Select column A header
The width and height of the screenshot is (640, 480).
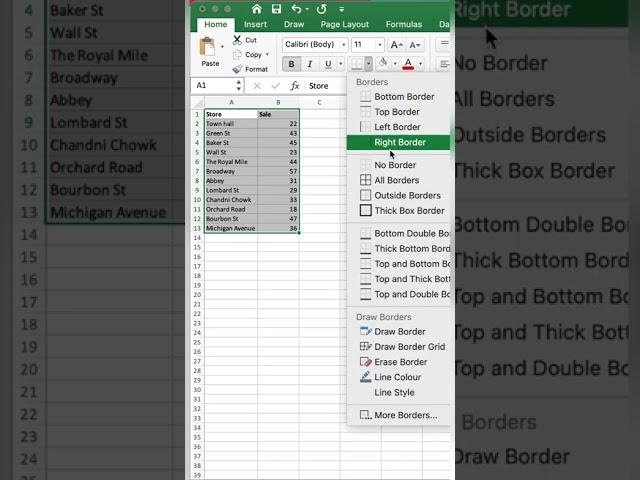pos(231,102)
